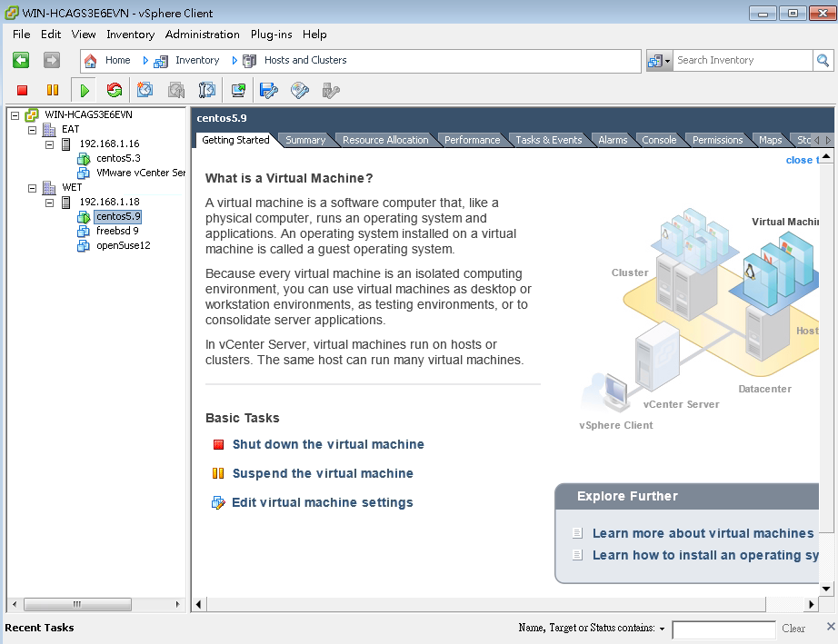Click the Hosts and Clusters breadcrumb icon
Screen dimensions: 838x644
249,62
